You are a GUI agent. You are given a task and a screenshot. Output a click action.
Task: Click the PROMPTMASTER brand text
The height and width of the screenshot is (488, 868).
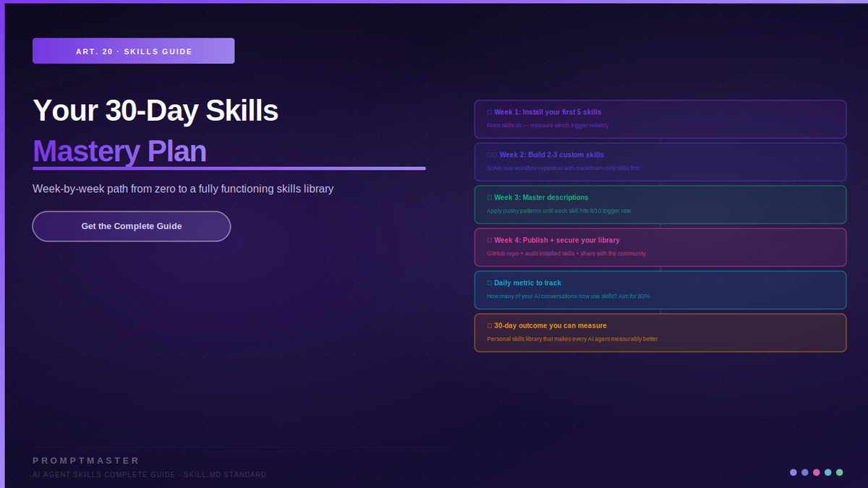pyautogui.click(x=86, y=461)
